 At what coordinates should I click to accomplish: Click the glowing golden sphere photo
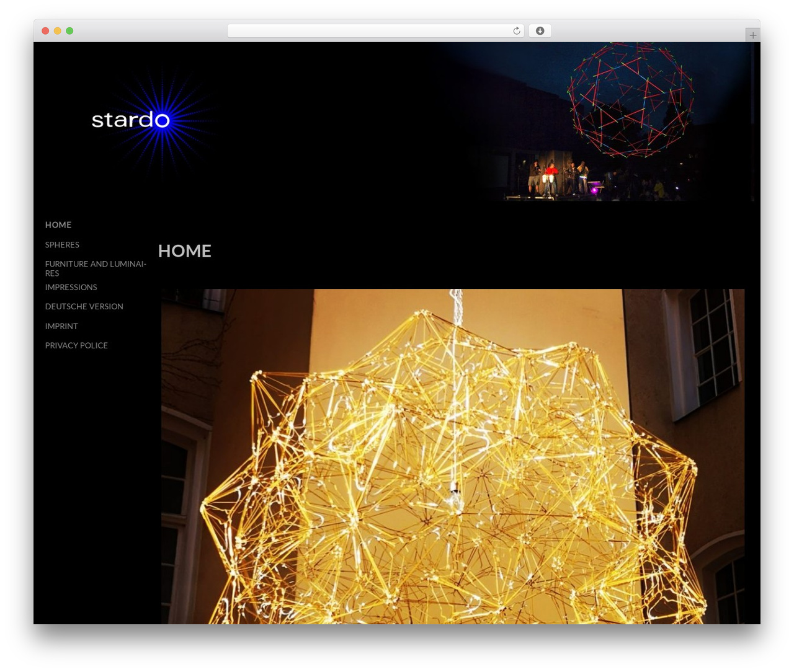click(x=453, y=456)
